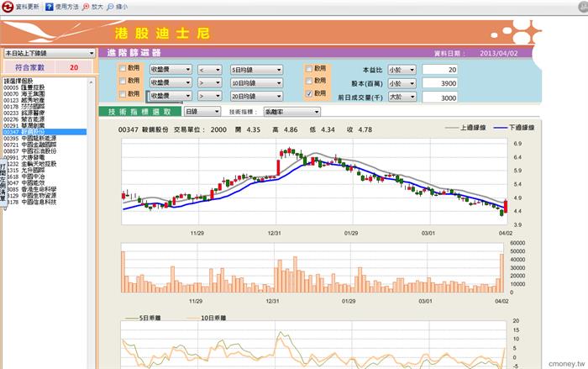Select the highlighted 00347 stock entry
The image size is (588, 369).
(x=25, y=132)
